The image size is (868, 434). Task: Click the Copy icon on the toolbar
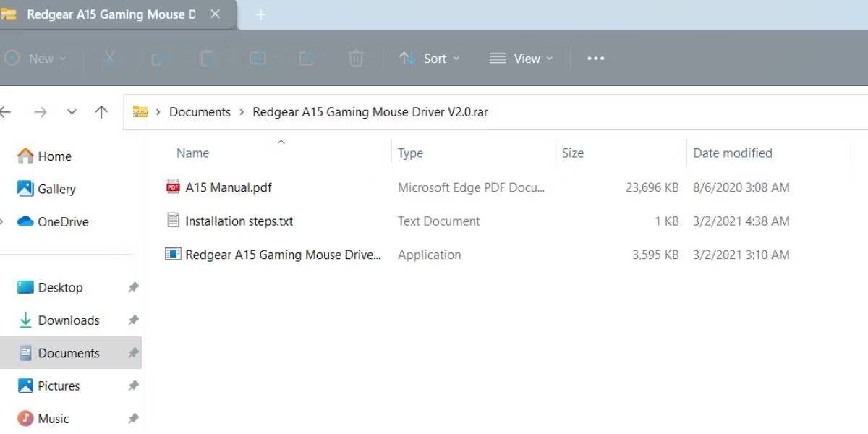[x=158, y=59]
